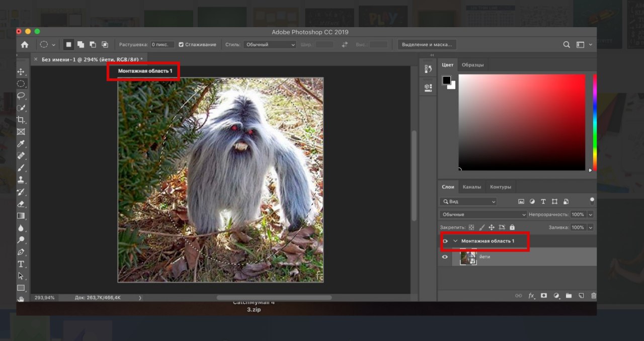Collapse Монтажная область 1 group chevron
The height and width of the screenshot is (341, 644).
tap(455, 241)
